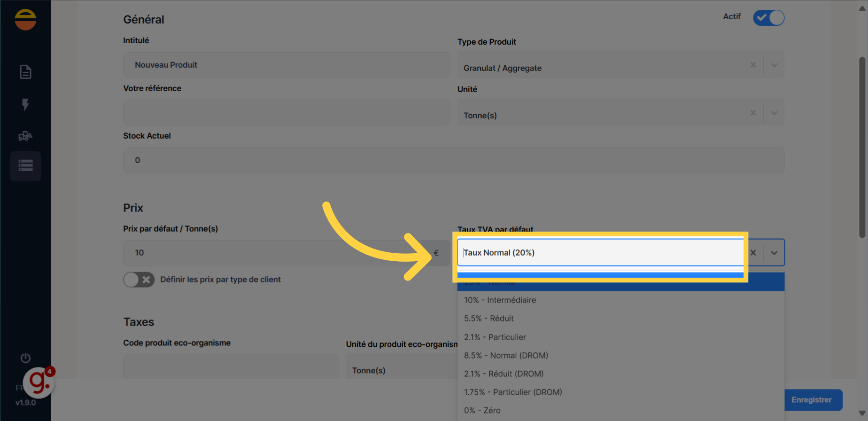Open the lightning bolt sidebar icon
The width and height of the screenshot is (868, 421).
[x=25, y=104]
